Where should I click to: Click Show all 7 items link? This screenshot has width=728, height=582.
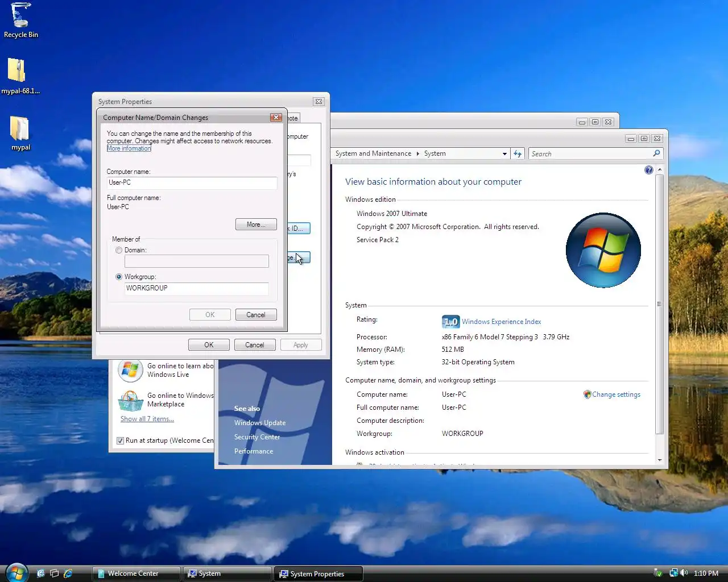click(147, 419)
